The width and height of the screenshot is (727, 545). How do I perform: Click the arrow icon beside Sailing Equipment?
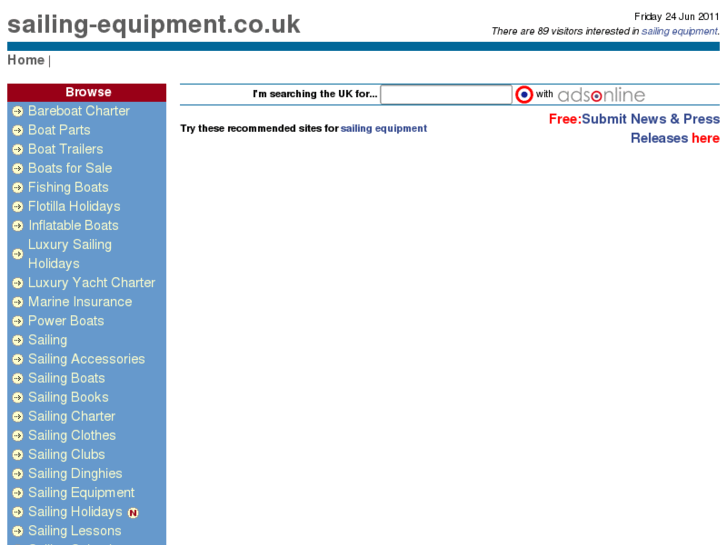point(18,493)
